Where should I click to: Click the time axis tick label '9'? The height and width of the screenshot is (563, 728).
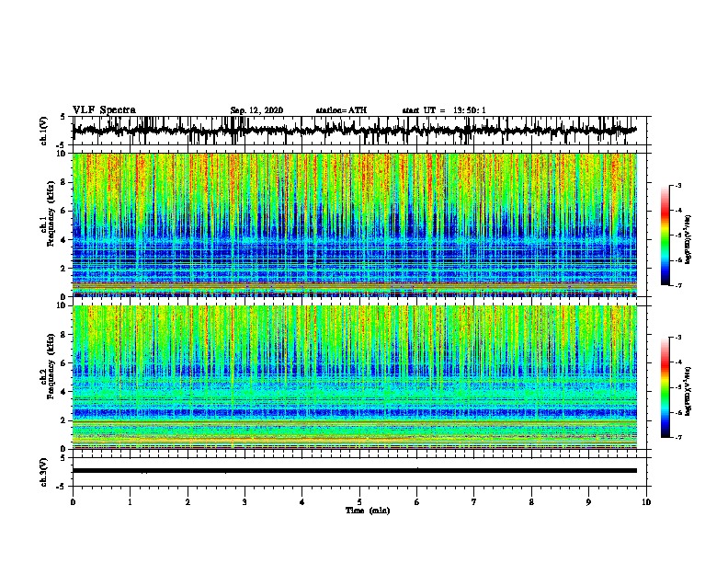[588, 502]
